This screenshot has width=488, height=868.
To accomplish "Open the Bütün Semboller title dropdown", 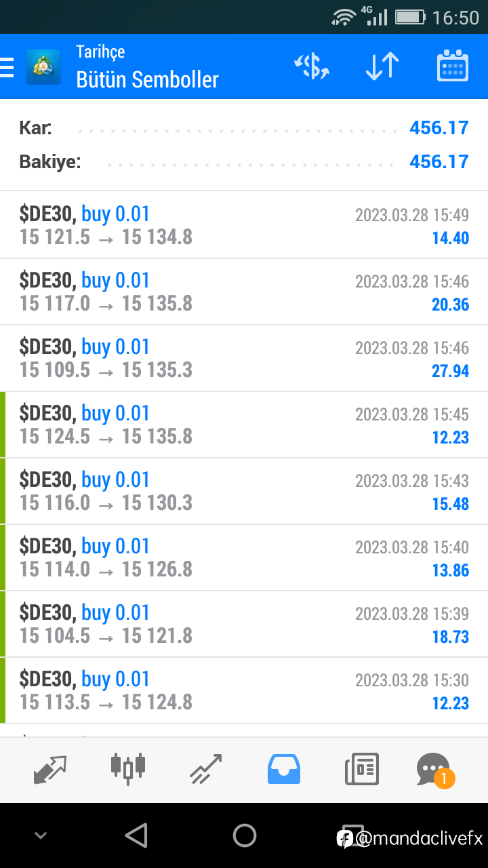I will [147, 79].
